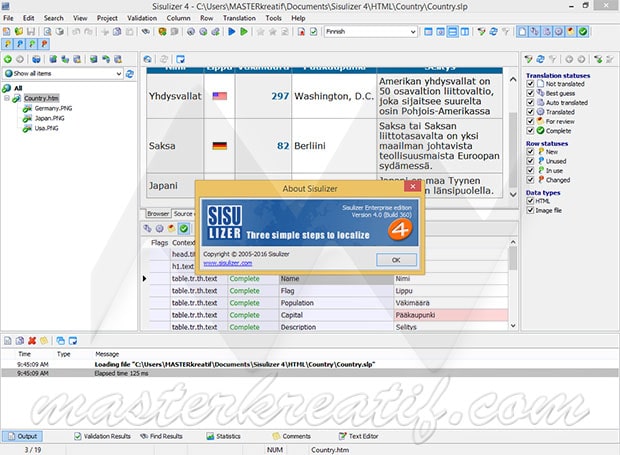This screenshot has width=620, height=455.
Task: Open the Translation menu
Action: pos(239,18)
